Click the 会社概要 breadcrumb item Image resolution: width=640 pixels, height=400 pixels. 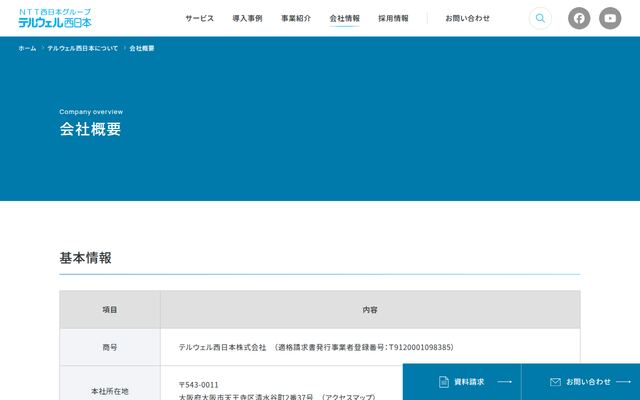point(142,48)
